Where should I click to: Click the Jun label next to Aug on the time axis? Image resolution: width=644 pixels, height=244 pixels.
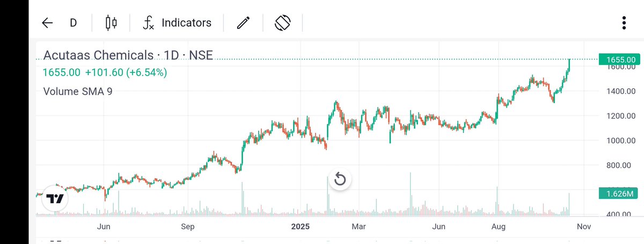tap(439, 227)
